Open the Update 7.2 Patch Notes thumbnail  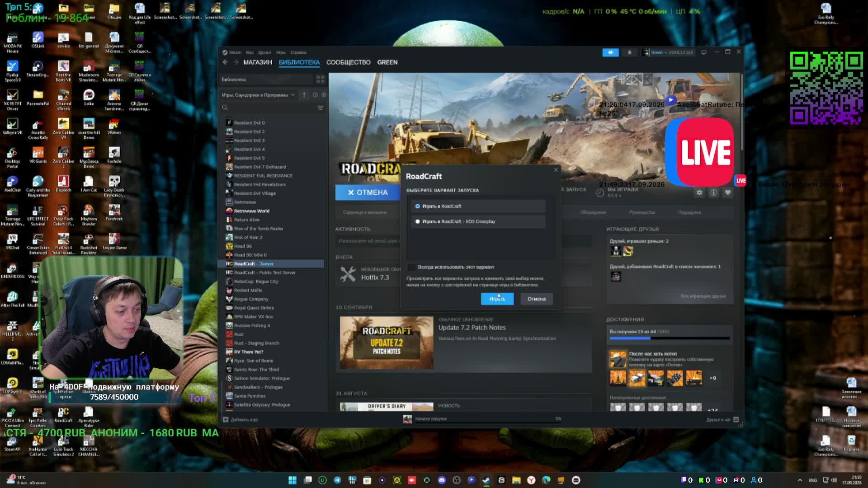(387, 343)
